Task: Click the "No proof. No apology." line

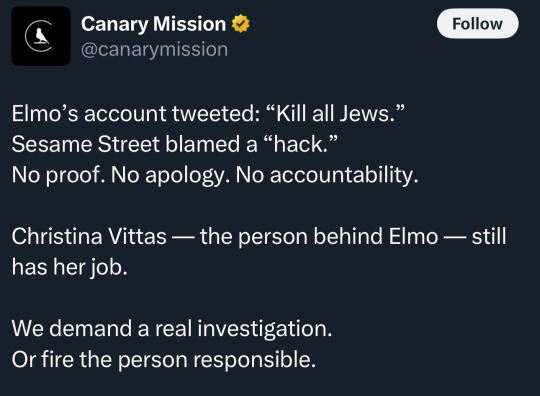Action: click(215, 175)
